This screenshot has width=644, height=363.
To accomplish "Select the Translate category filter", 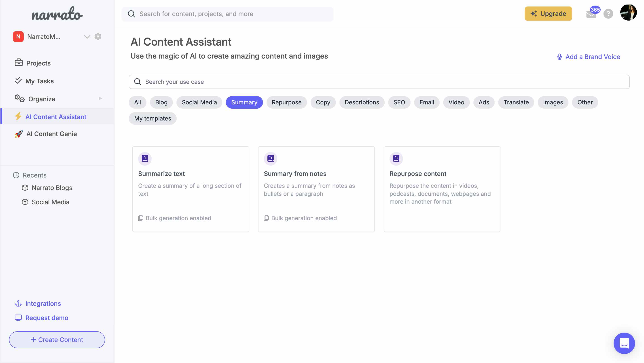I will coord(516,102).
